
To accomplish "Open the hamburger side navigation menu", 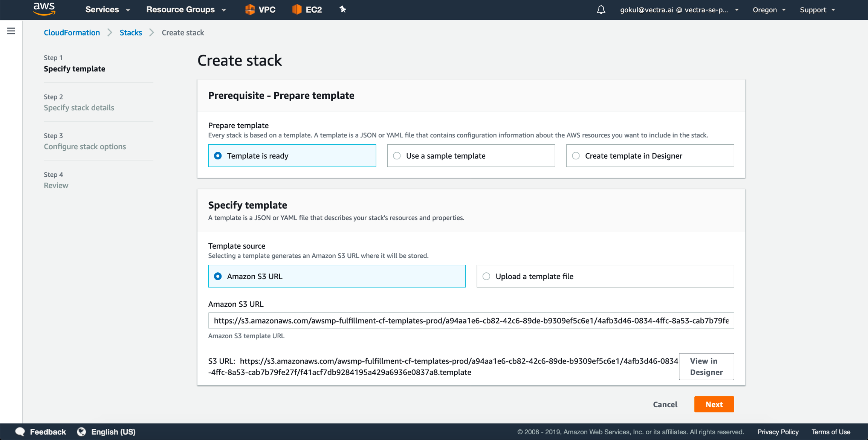I will 11,31.
